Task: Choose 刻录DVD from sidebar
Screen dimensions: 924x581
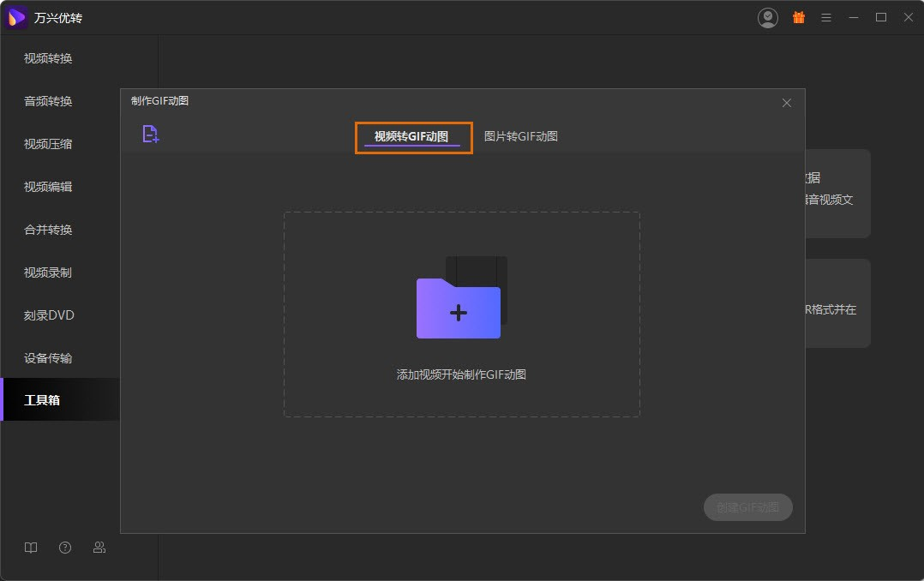Action: point(49,315)
